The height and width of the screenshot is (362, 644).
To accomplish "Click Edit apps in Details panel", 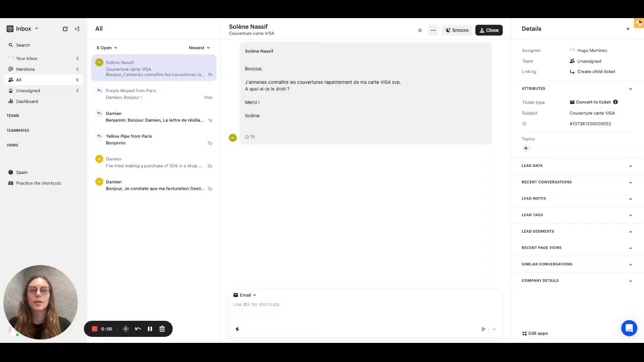I will click(535, 333).
